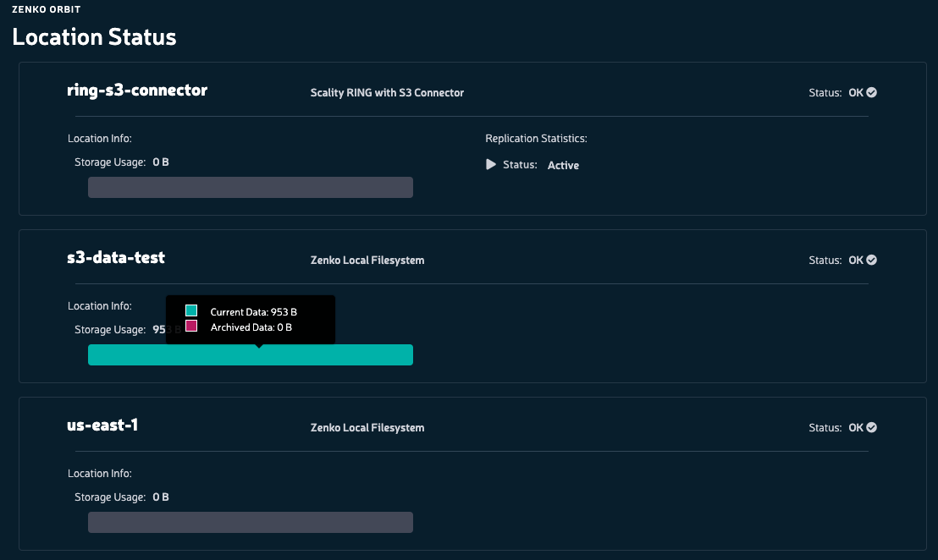The height and width of the screenshot is (560, 938).
Task: Select the s3-data-test location title
Action: (x=116, y=258)
